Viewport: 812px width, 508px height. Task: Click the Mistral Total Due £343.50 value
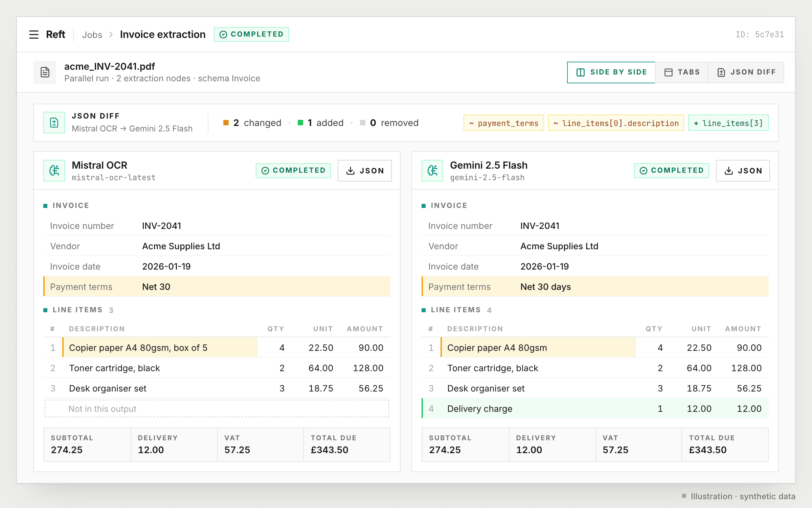330,450
